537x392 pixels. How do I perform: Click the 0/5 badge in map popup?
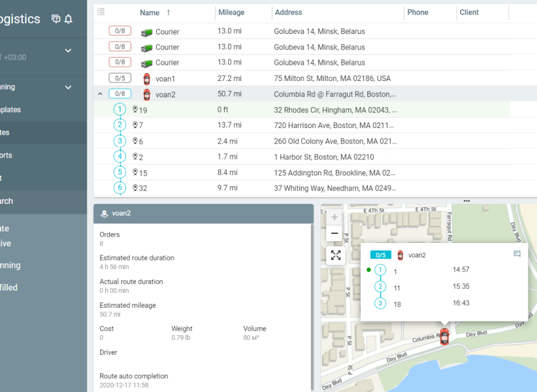coord(380,255)
